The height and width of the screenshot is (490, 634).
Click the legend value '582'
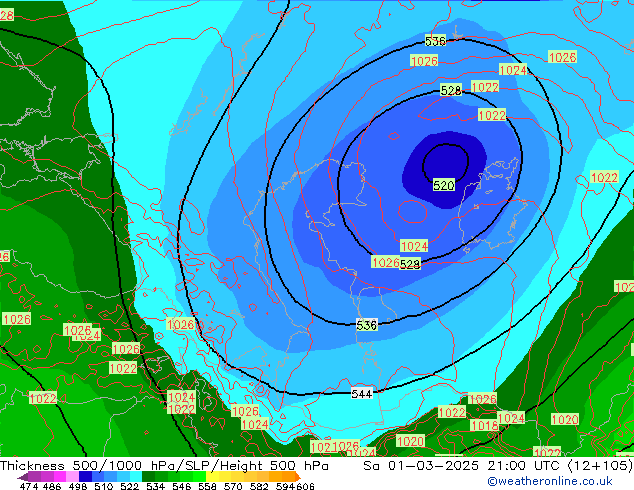point(259,486)
